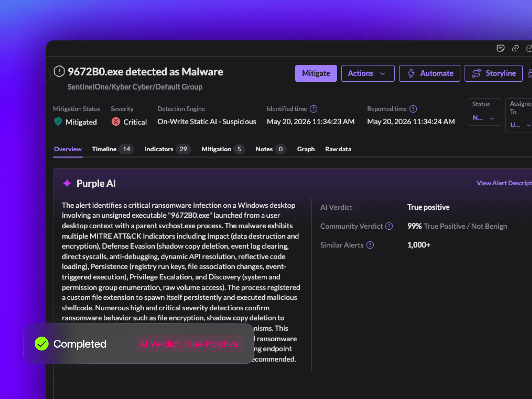Click SentinelOne/Kyber Cyber/Default Group path
The width and height of the screenshot is (532, 399).
tap(135, 87)
